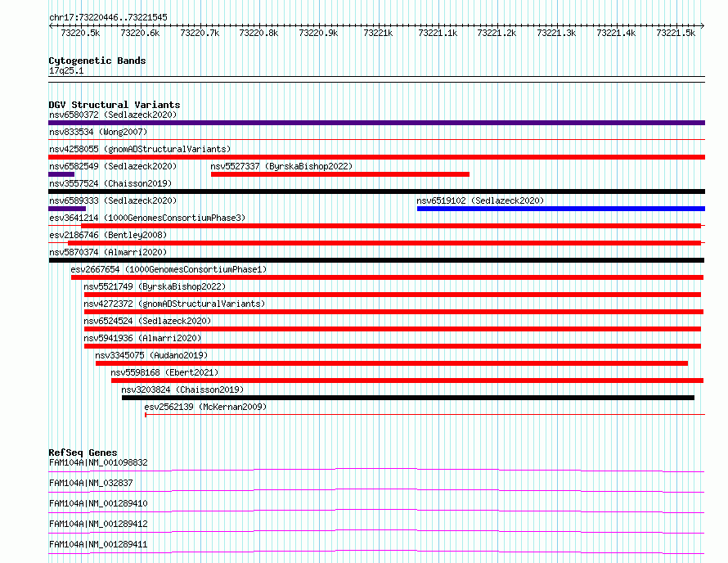
Task: Click the nsv6582549 (Sedlazeck2020) label
Action: [x=113, y=166]
